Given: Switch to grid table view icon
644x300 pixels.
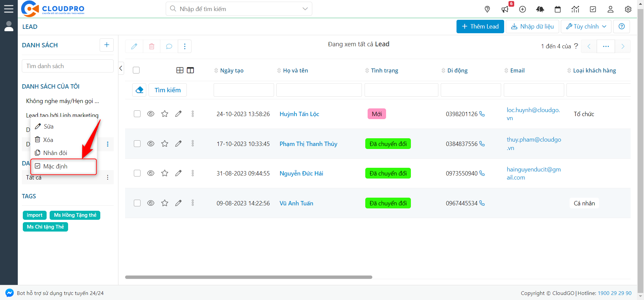Looking at the screenshot, I should (x=180, y=70).
